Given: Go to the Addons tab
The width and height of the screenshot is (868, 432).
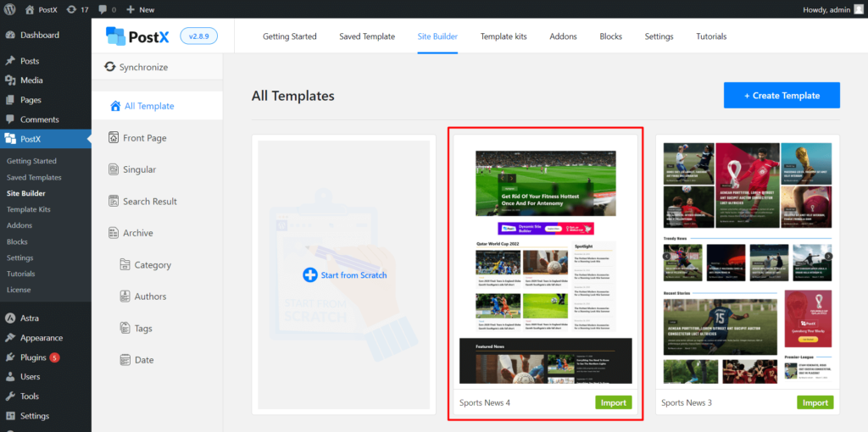Looking at the screenshot, I should pos(563,36).
